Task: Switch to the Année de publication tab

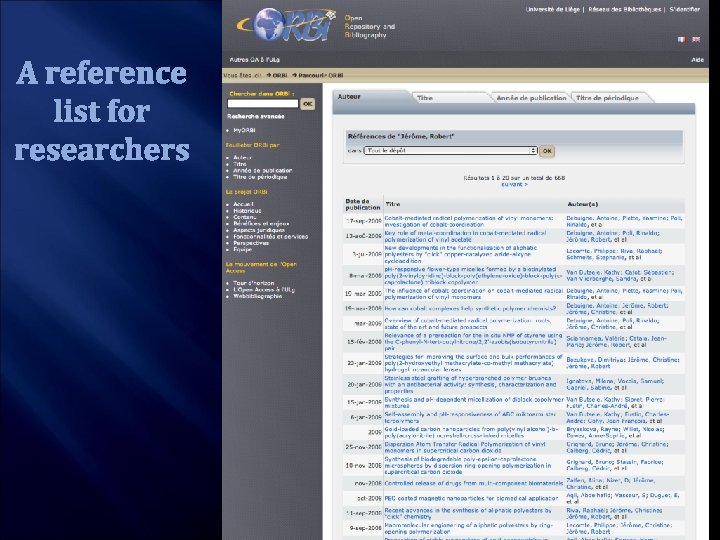Action: pos(531,98)
